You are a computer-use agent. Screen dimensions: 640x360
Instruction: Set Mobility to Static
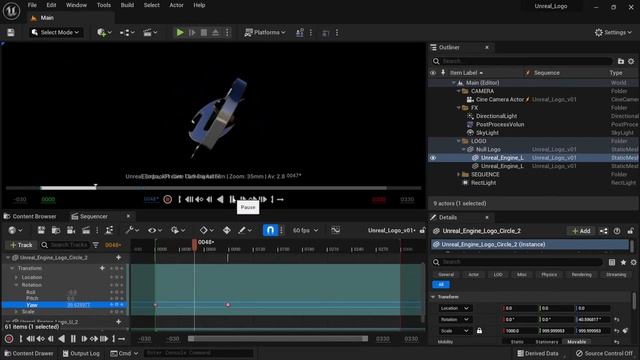click(517, 342)
